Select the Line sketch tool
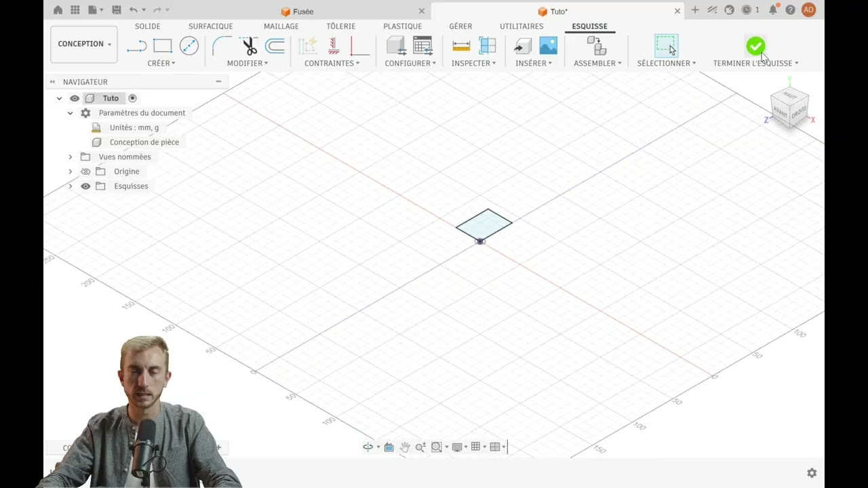This screenshot has height=488, width=868. 137,46
